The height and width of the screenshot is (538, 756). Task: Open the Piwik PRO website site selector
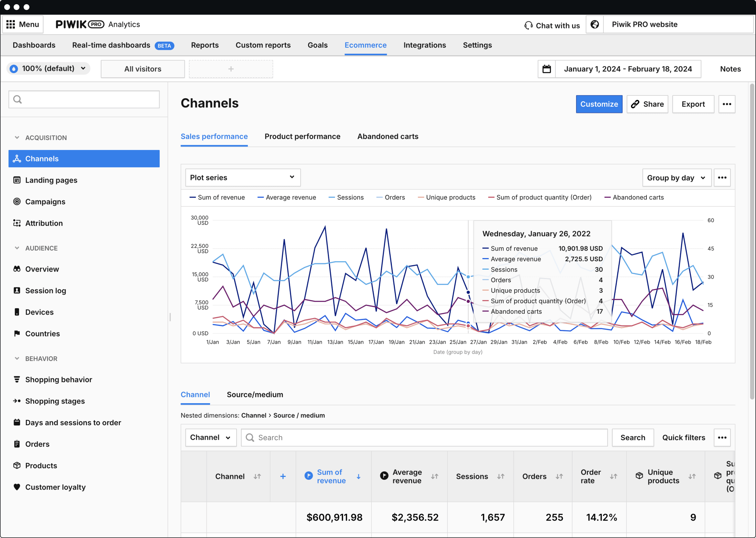pos(678,25)
